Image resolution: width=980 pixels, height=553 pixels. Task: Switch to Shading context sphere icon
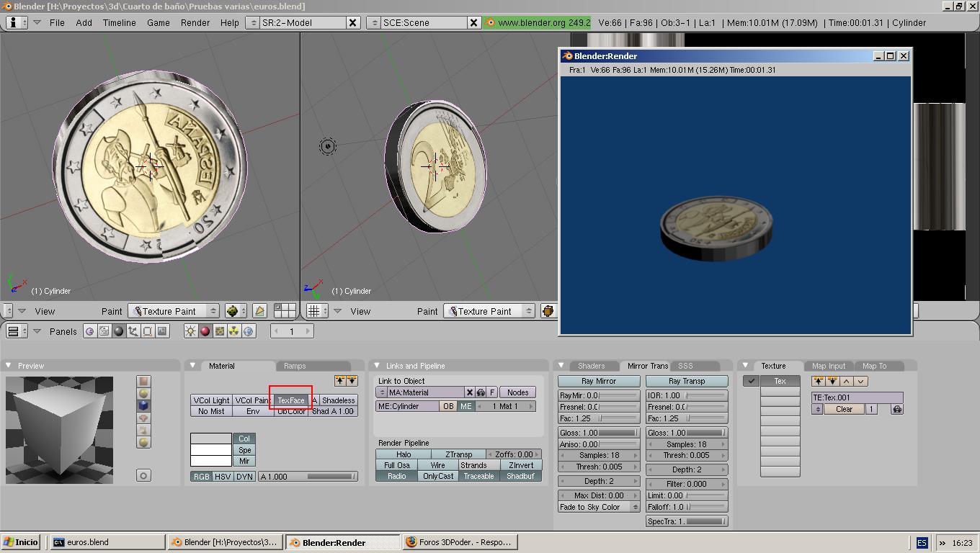119,331
